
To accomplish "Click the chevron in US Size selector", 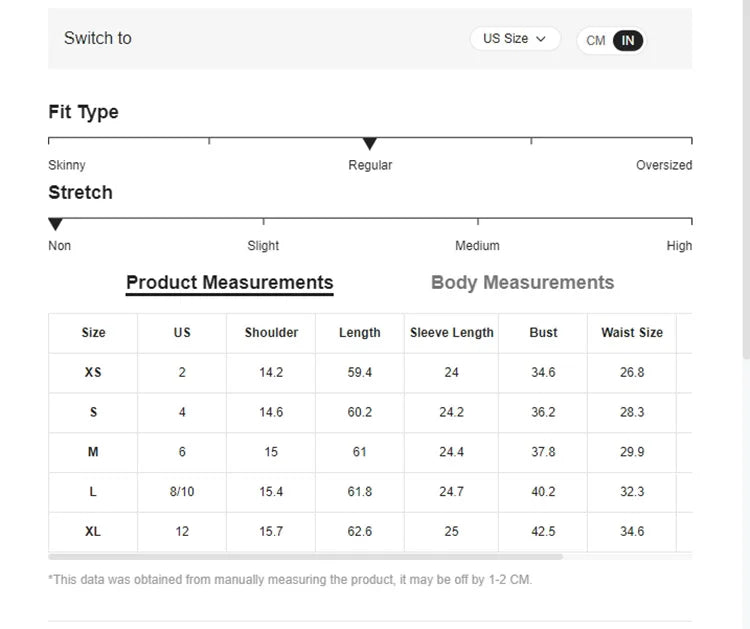I will point(542,39).
